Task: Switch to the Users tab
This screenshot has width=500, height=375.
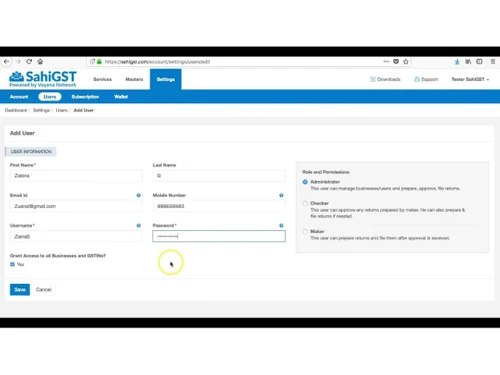Action: [x=50, y=97]
